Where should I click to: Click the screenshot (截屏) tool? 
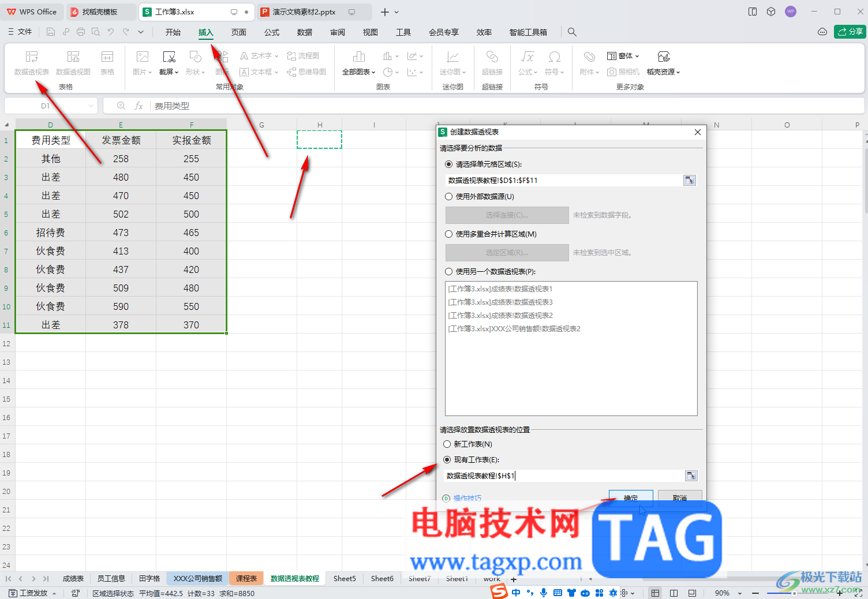[x=169, y=62]
